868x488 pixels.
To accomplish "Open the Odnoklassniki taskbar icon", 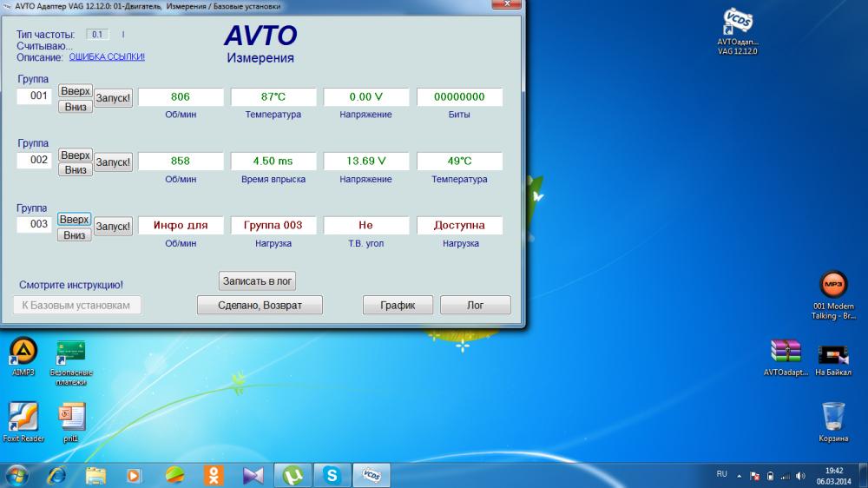I will pyautogui.click(x=214, y=476).
